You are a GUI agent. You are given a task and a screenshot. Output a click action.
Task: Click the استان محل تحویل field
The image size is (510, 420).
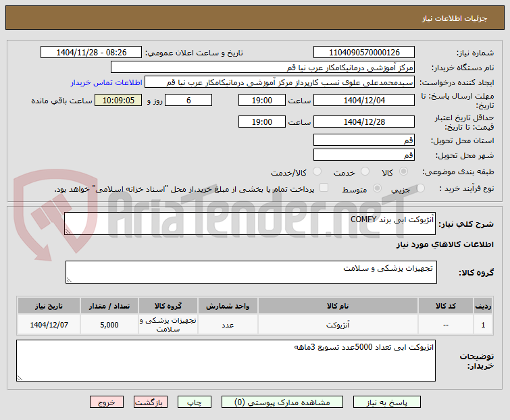(364, 140)
